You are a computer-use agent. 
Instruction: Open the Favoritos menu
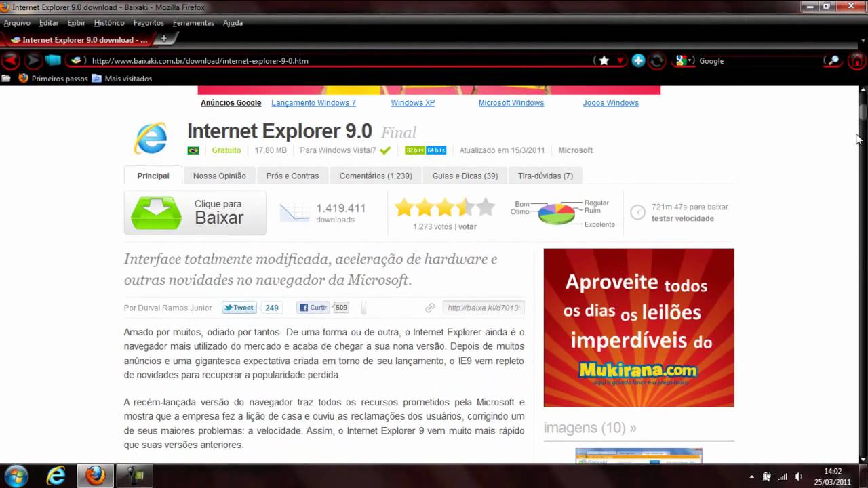(149, 22)
